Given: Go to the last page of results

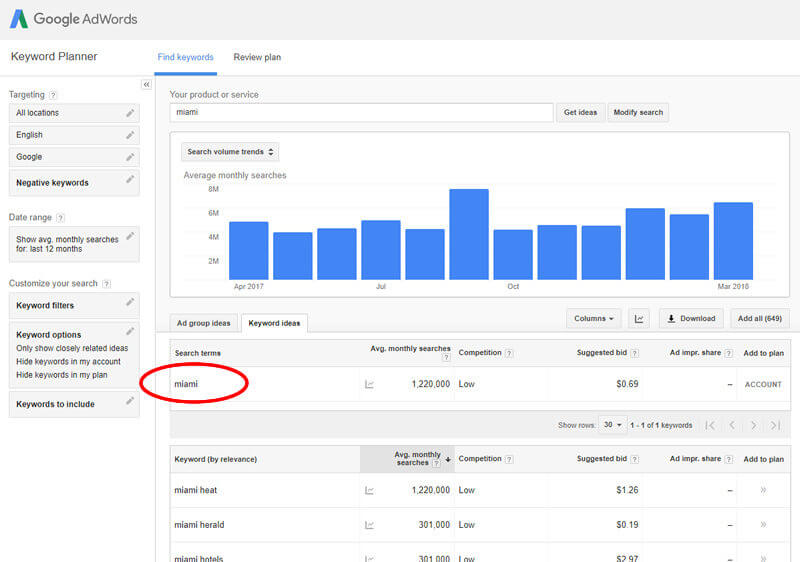Looking at the screenshot, I should coord(775,425).
